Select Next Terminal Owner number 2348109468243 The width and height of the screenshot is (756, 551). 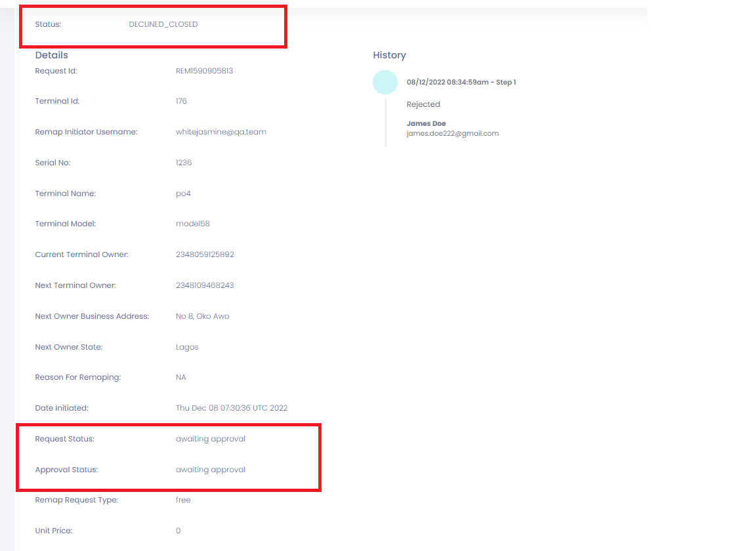(x=205, y=285)
